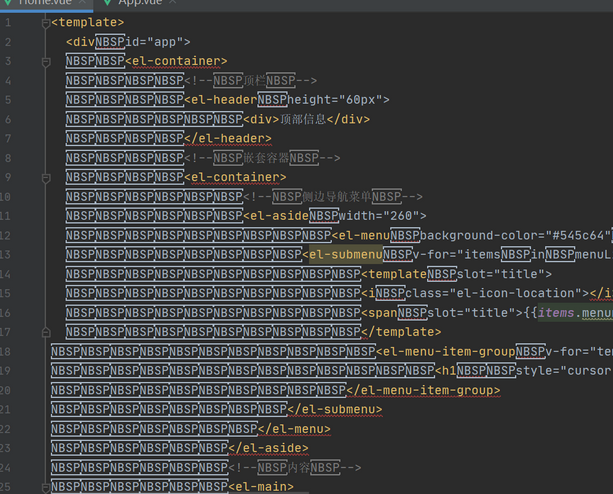Click line number 2 in the gutter
613x494 pixels.
tap(8, 42)
